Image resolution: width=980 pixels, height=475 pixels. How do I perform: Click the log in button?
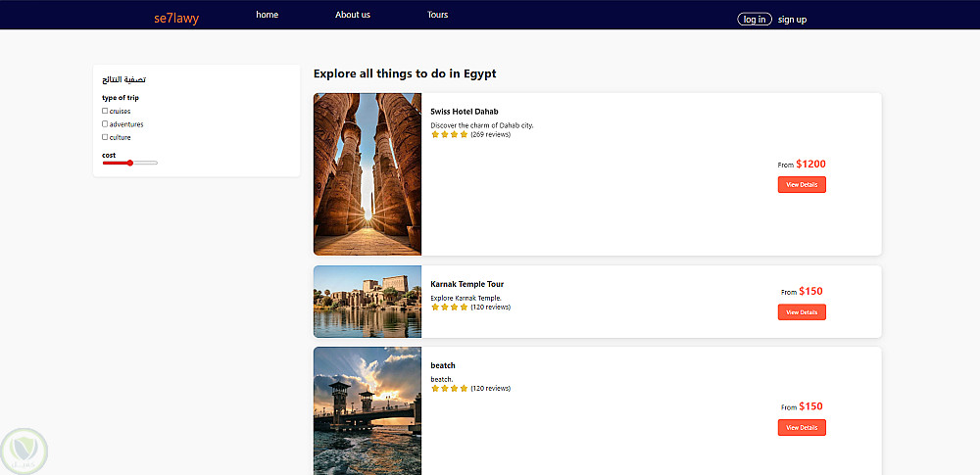click(x=755, y=20)
